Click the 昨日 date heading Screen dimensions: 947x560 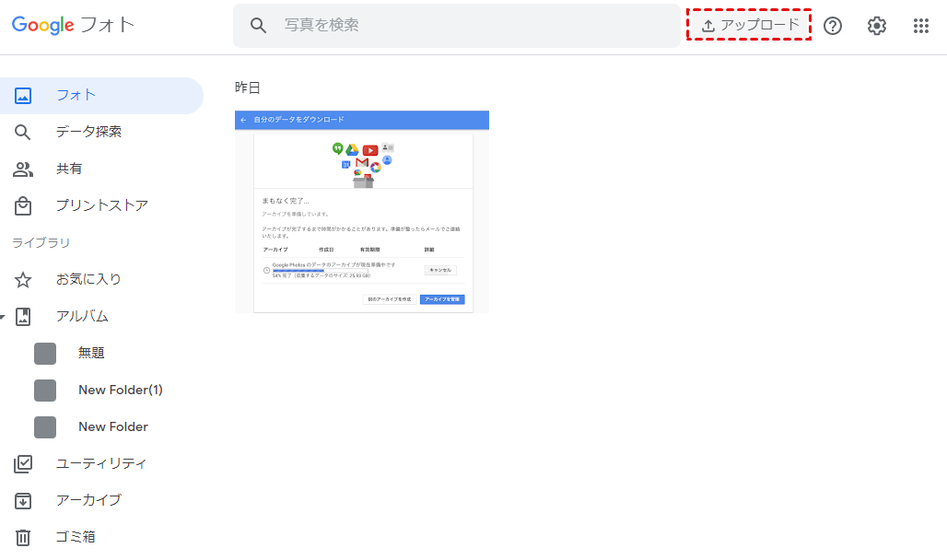pyautogui.click(x=248, y=87)
